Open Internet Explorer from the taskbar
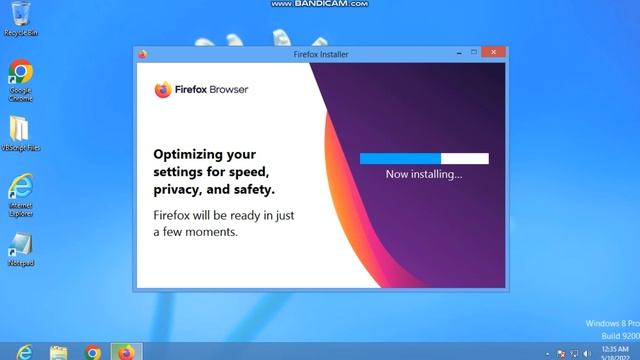The width and height of the screenshot is (640, 360). tap(24, 352)
